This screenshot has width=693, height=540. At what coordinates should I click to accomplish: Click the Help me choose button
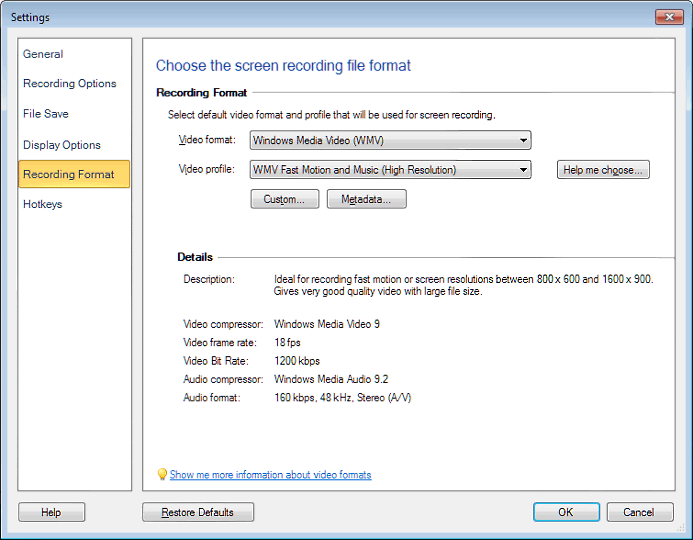tap(603, 170)
